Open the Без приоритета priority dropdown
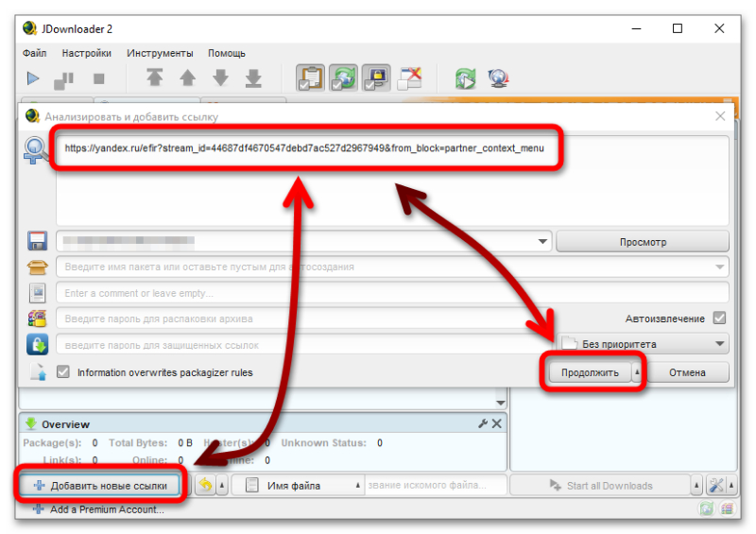The height and width of the screenshot is (534, 756). pyautogui.click(x=643, y=344)
